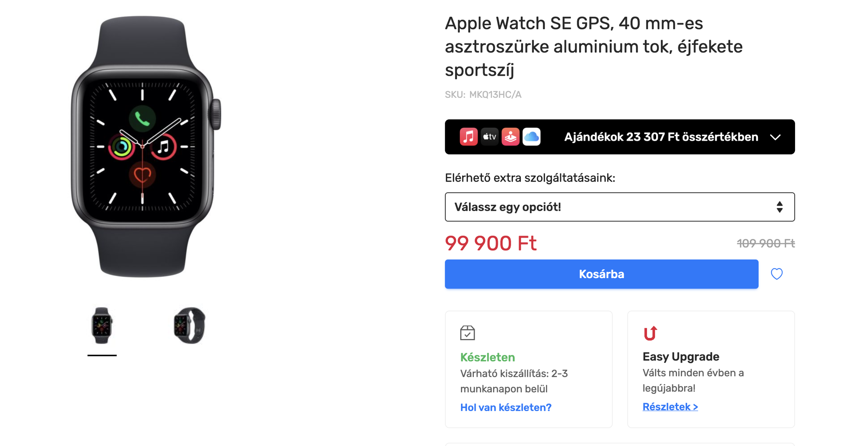Select the second side-view watch thumbnail
This screenshot has height=446, width=868.
pyautogui.click(x=189, y=325)
